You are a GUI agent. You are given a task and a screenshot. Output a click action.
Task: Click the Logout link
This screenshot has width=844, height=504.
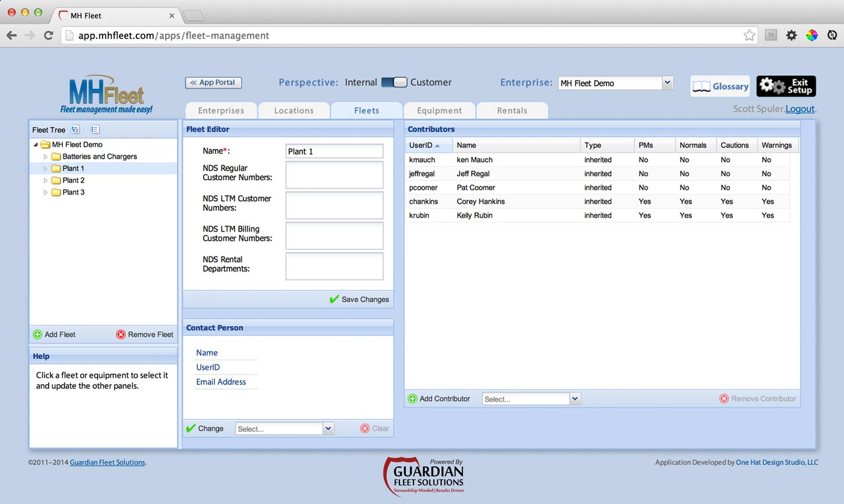[800, 109]
